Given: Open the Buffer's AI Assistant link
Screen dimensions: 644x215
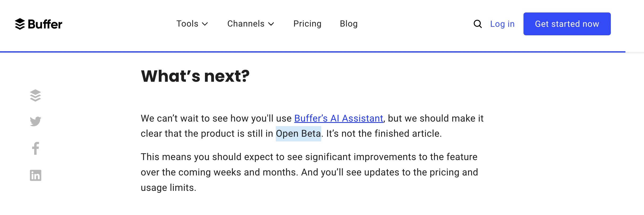Looking at the screenshot, I should tap(338, 118).
